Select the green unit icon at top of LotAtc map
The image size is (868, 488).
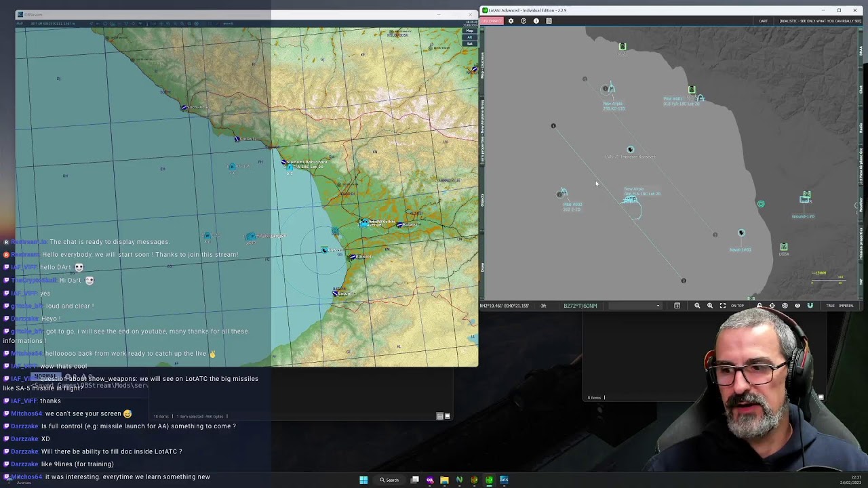point(623,46)
